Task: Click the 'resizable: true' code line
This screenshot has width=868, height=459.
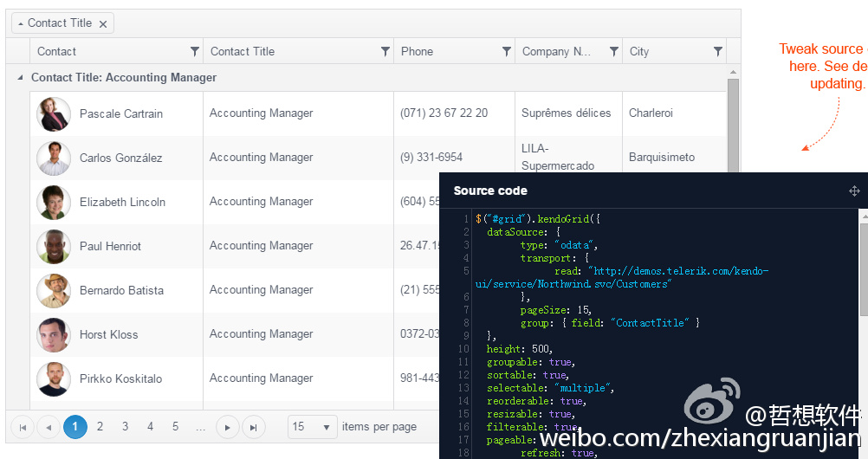Action: [530, 414]
